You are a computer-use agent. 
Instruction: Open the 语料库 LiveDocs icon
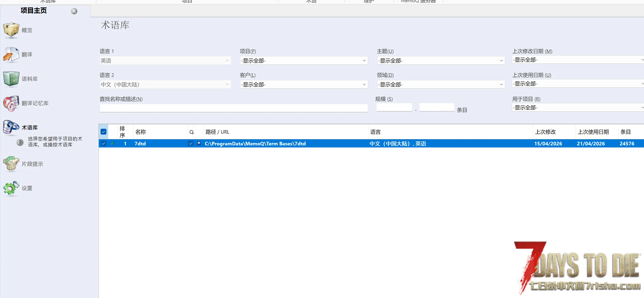[x=11, y=79]
